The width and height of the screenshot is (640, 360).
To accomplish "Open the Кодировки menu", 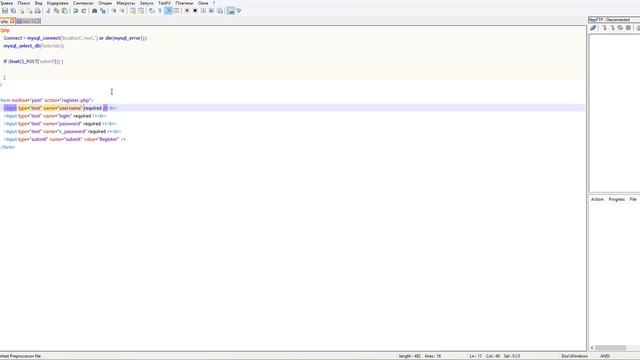I will coord(58,3).
